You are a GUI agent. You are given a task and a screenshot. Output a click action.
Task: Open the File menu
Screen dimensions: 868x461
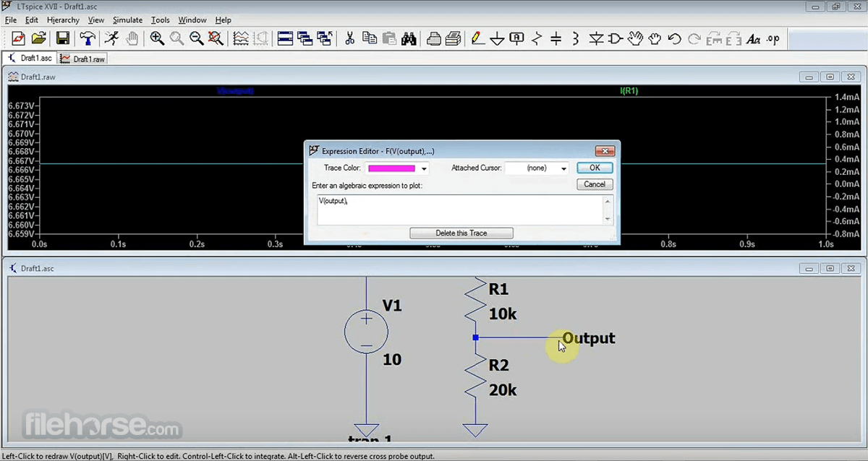(x=11, y=20)
